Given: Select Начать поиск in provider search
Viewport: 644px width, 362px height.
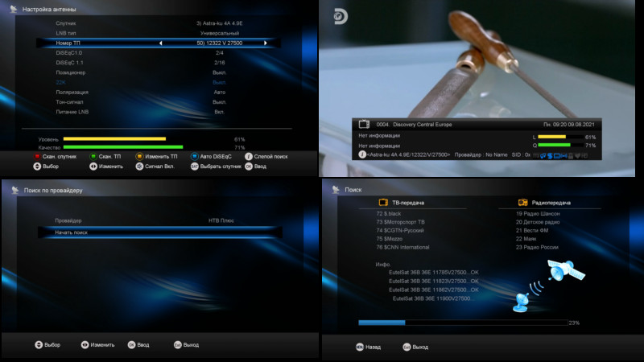Looking at the screenshot, I should coord(159,232).
